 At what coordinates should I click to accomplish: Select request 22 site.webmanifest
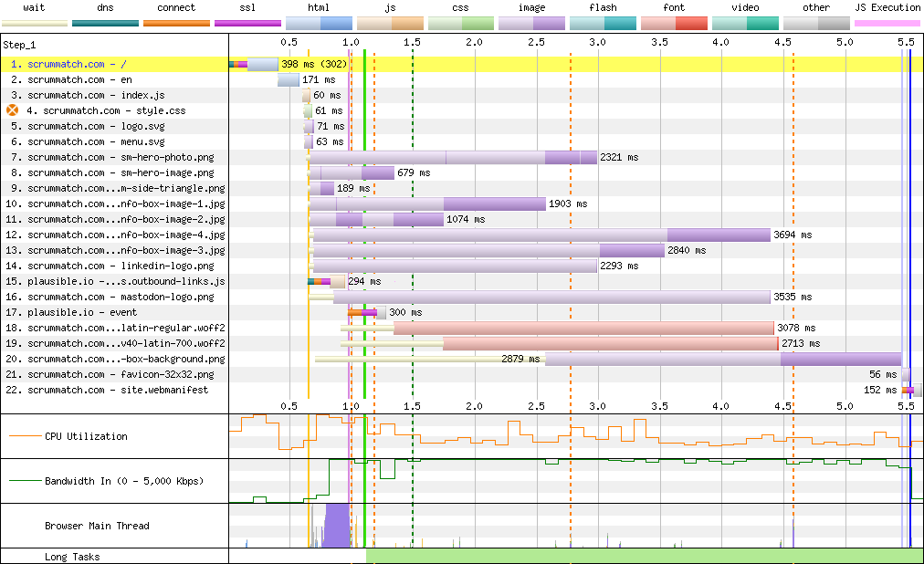click(x=107, y=390)
